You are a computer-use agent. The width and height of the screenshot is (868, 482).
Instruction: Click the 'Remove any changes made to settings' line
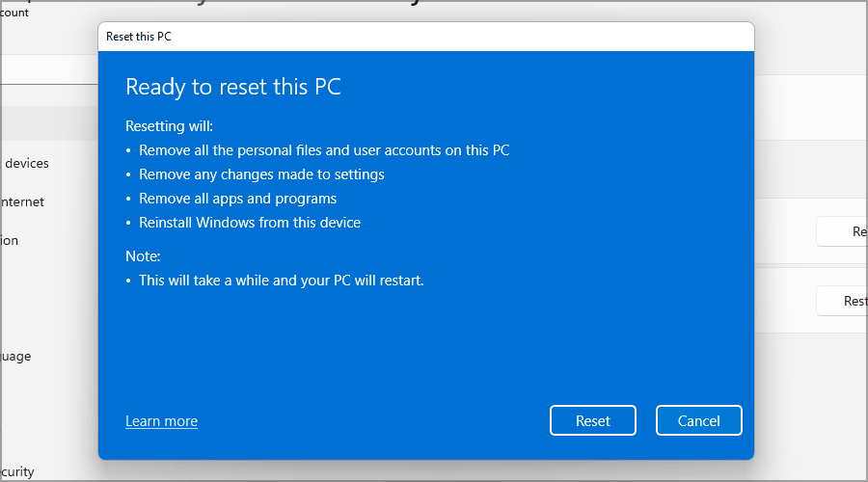click(x=261, y=174)
